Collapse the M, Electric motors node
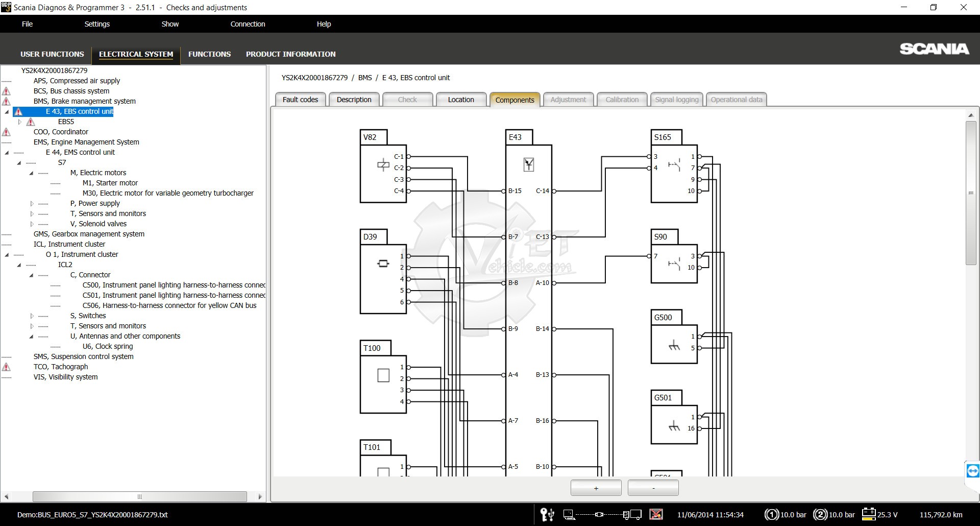This screenshot has width=980, height=526. tap(32, 173)
